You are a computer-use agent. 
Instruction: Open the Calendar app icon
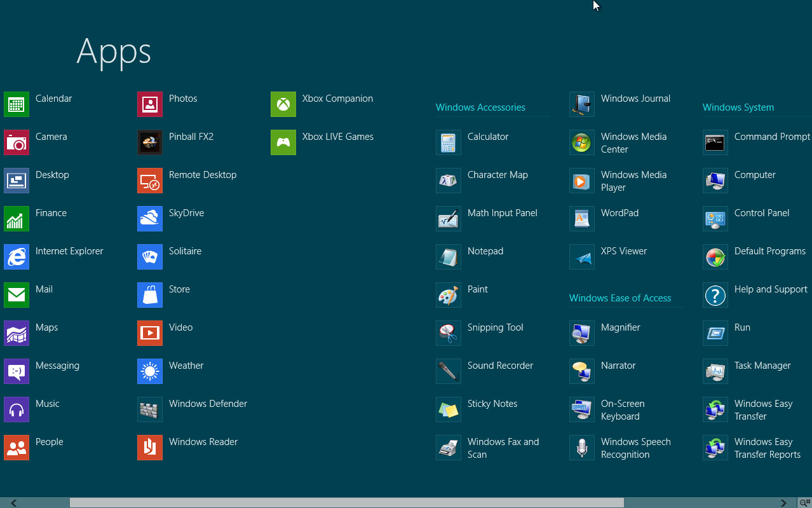click(x=17, y=104)
